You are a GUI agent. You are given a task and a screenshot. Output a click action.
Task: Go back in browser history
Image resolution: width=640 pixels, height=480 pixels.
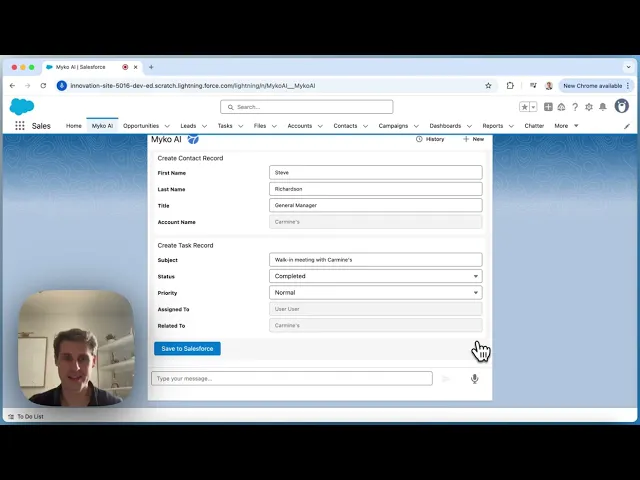coord(12,86)
